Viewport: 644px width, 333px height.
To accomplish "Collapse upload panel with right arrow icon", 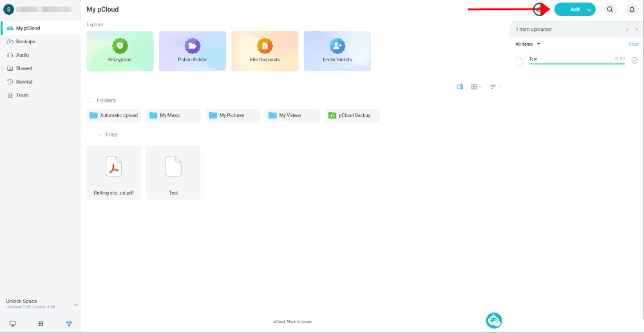I will [x=627, y=30].
